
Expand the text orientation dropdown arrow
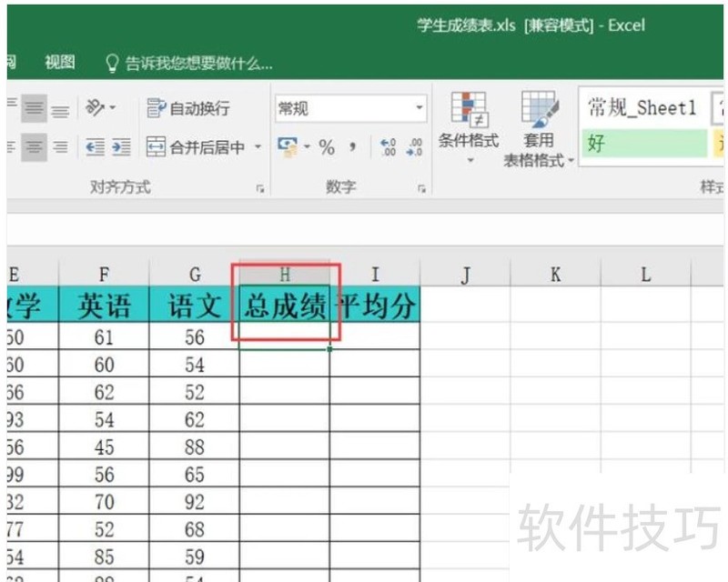[112, 107]
